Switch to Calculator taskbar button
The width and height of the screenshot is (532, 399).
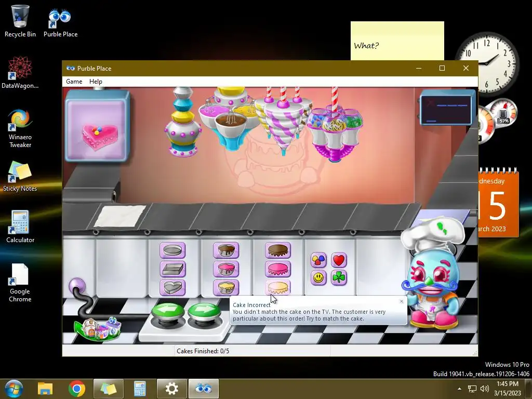(x=140, y=389)
